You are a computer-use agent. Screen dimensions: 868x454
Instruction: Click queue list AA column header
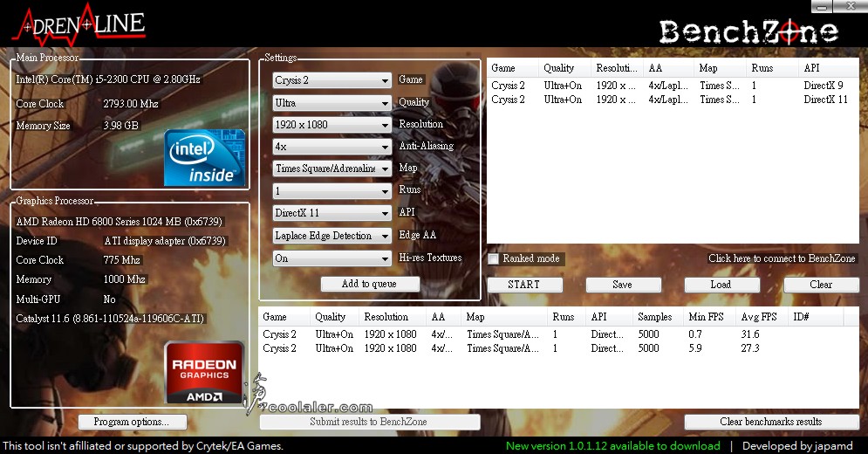tap(668, 68)
